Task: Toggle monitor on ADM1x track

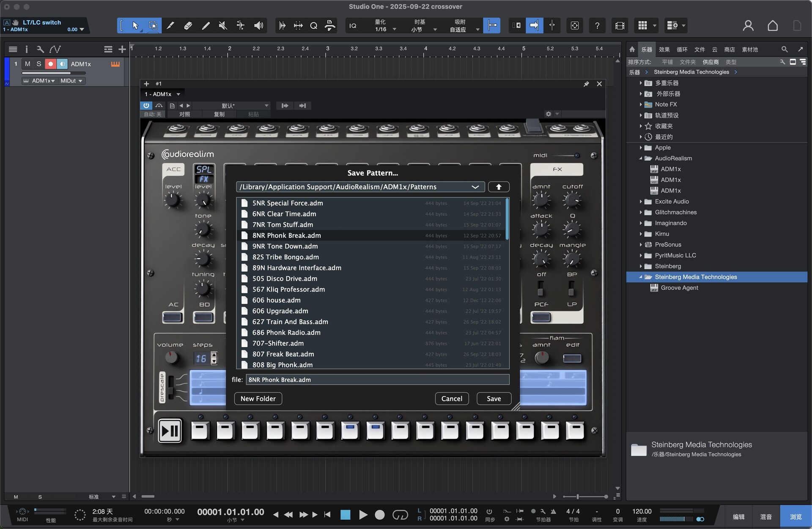Action: pos(62,64)
